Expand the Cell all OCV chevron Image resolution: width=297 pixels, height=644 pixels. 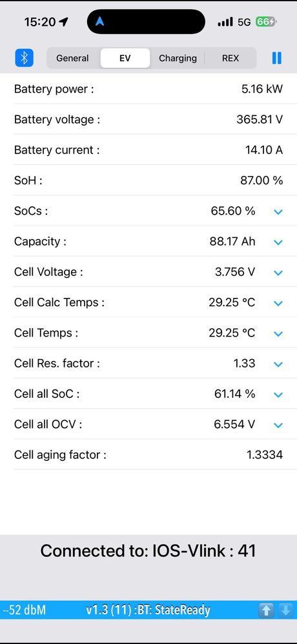point(278,425)
